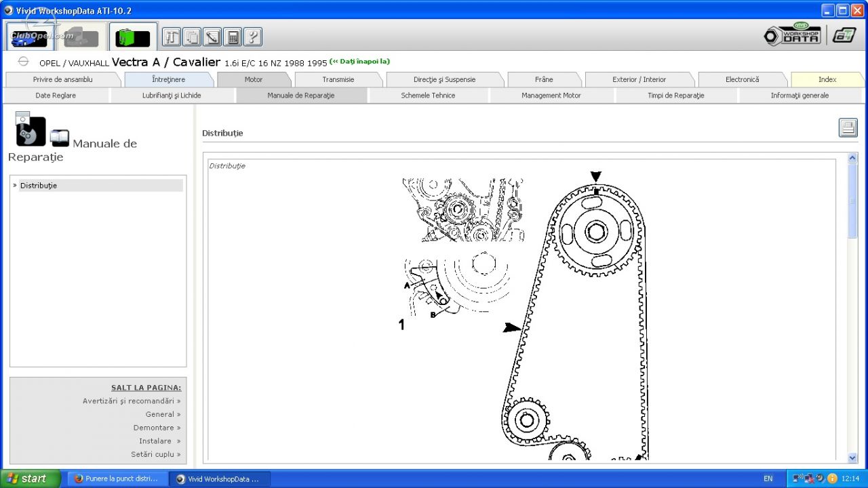Open Timpi de Reparaţie sub-tab
This screenshot has height=488, width=868.
[x=676, y=96]
